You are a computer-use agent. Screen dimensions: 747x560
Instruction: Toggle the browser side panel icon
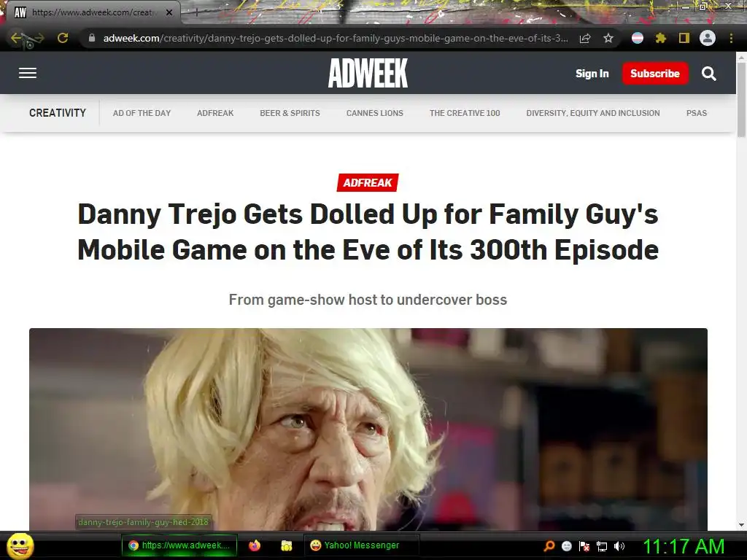point(684,38)
